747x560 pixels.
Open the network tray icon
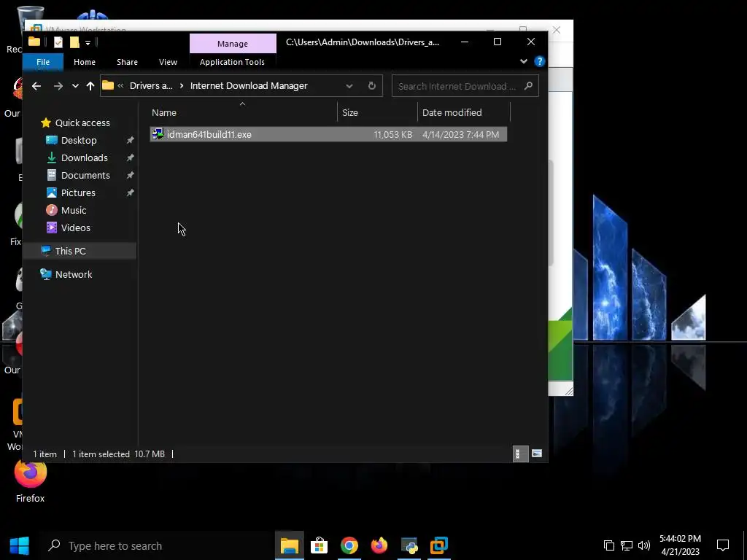pyautogui.click(x=627, y=545)
